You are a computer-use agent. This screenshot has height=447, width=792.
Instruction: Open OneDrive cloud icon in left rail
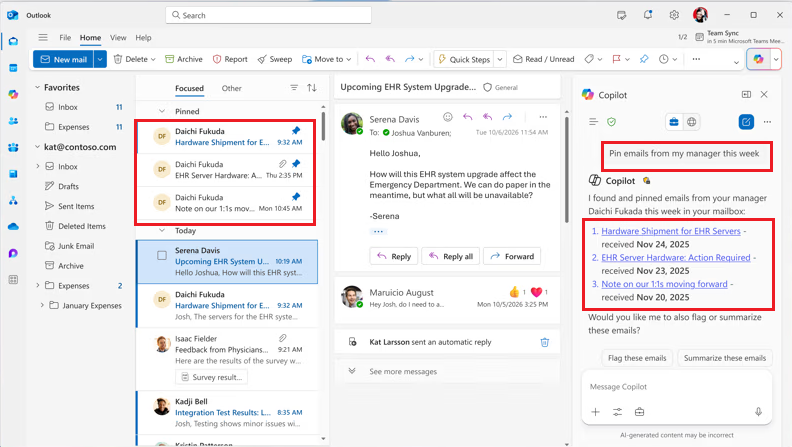coord(13,226)
